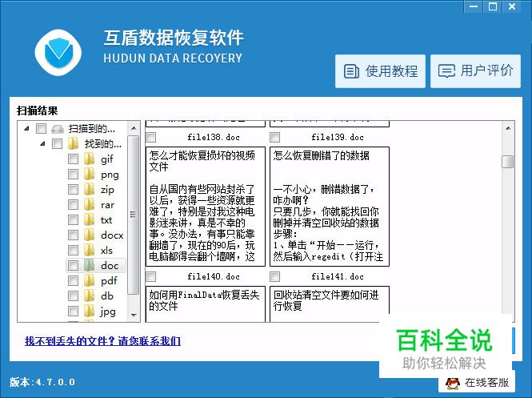The image size is (532, 398).
Task: Check the xls folder checkbox
Action: point(73,251)
